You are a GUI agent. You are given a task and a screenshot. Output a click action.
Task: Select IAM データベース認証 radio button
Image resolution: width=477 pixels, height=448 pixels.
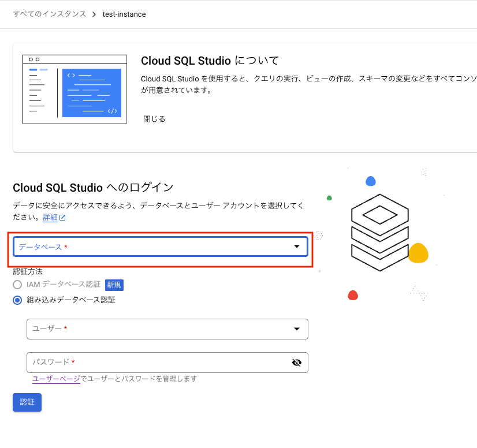point(17,285)
